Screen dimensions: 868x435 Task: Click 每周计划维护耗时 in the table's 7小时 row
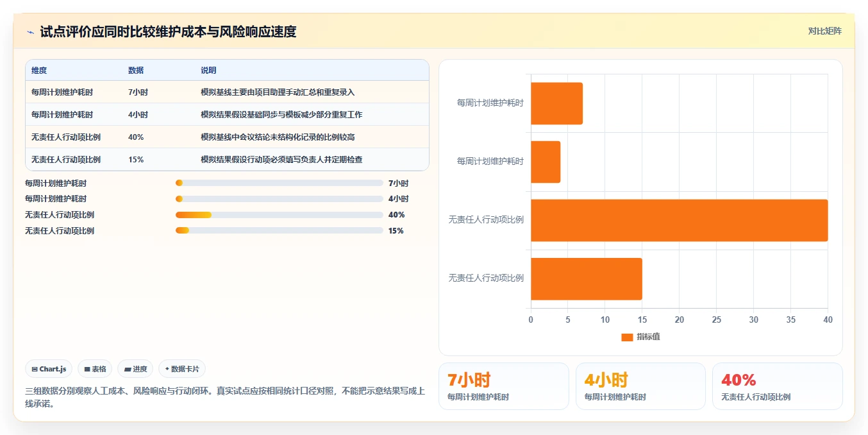pyautogui.click(x=62, y=92)
